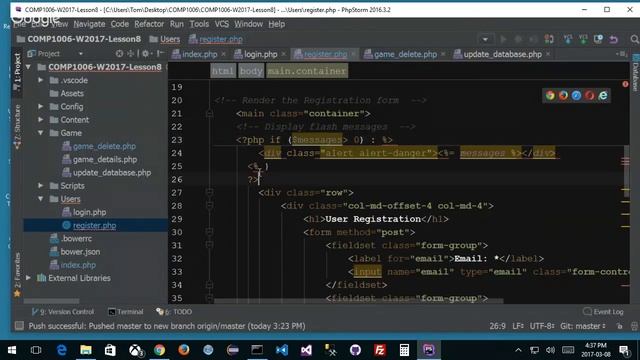Open Project panel settings gear

[x=145, y=53]
